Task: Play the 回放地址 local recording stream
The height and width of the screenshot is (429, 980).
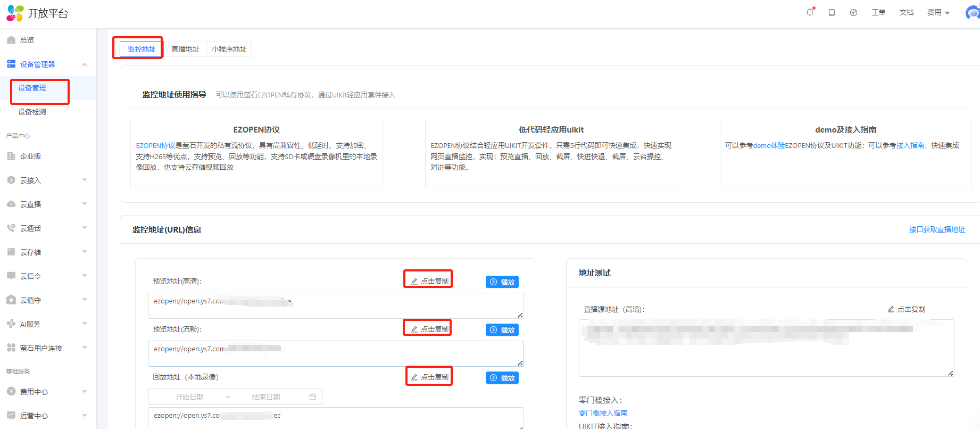Action: point(502,378)
